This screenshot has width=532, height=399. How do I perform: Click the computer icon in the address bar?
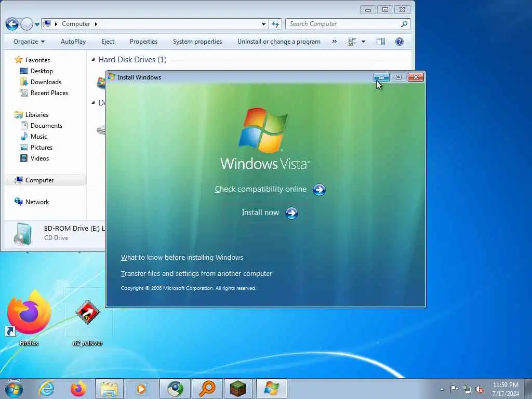[x=47, y=24]
